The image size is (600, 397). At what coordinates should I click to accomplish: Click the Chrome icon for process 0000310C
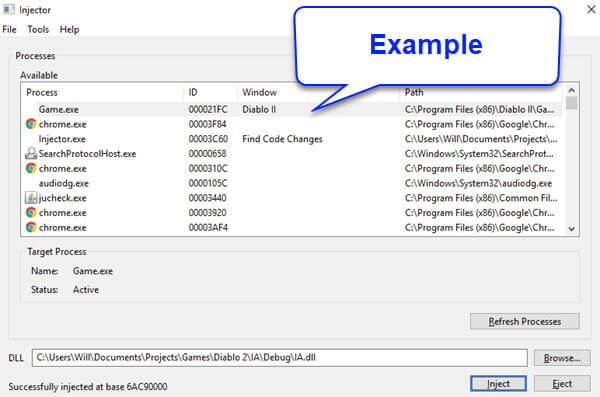(31, 168)
